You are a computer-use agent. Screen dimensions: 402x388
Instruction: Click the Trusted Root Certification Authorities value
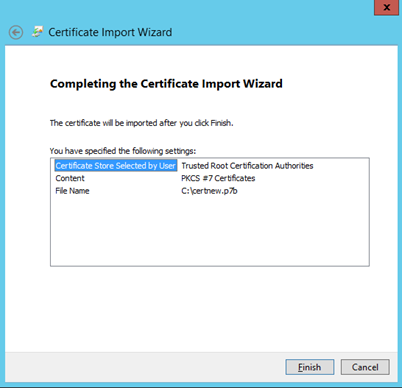(247, 166)
